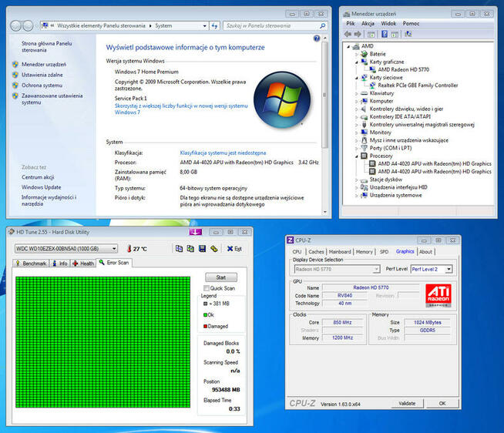Image resolution: width=504 pixels, height=433 pixels.
Task: Open the Centrum akcji link
Action: tap(38, 177)
